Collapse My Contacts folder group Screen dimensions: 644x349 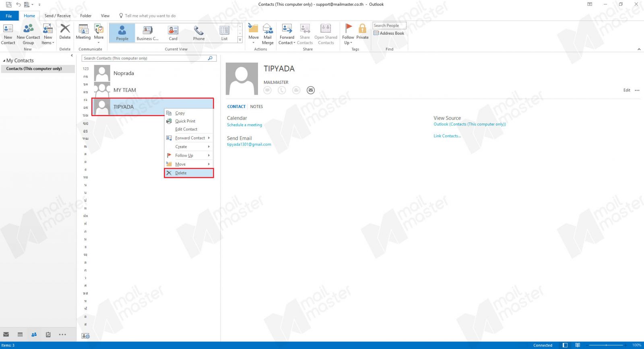point(4,61)
